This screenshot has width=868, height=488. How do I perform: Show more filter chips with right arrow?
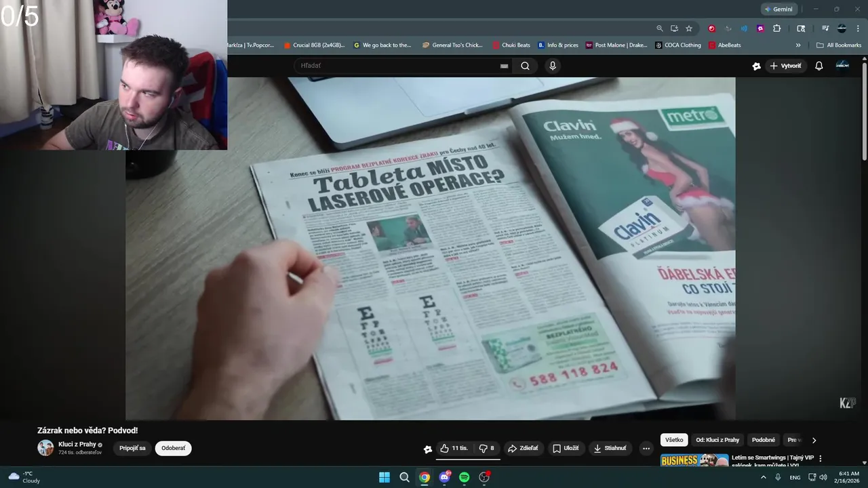point(814,440)
